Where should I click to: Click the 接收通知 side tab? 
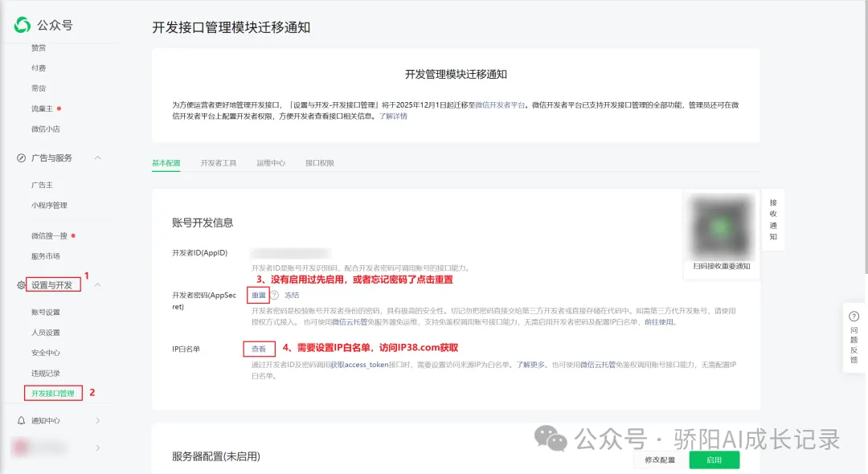[773, 219]
